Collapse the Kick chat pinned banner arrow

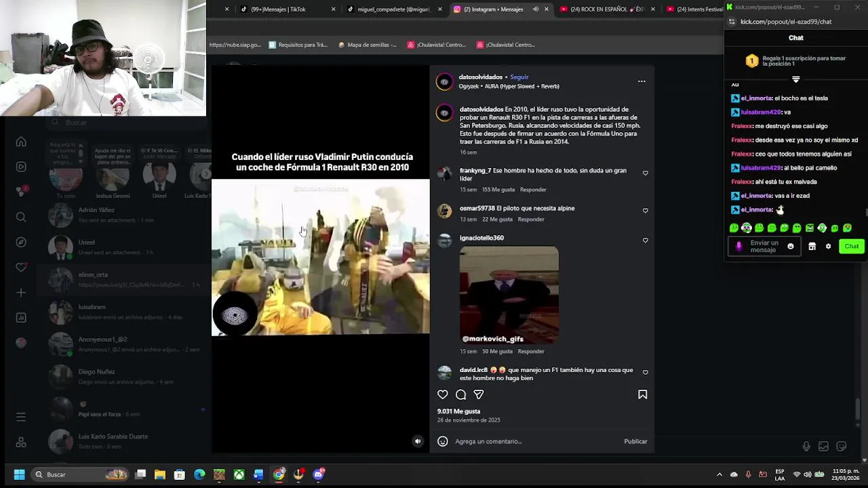(796, 79)
